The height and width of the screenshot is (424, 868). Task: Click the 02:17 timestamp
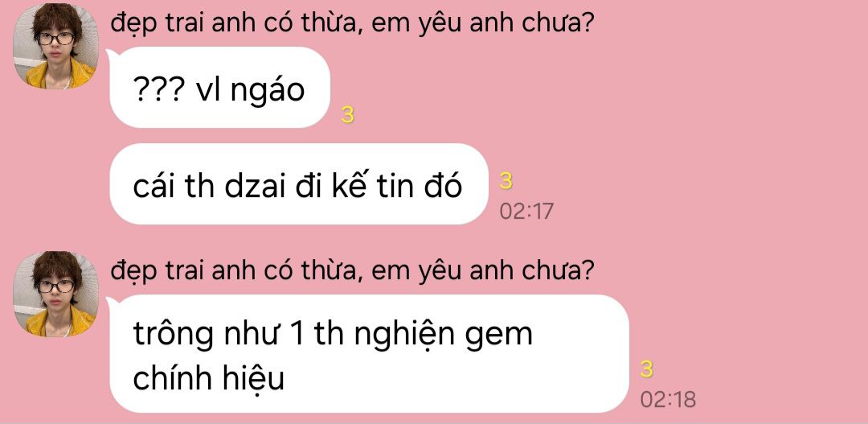coord(526,211)
